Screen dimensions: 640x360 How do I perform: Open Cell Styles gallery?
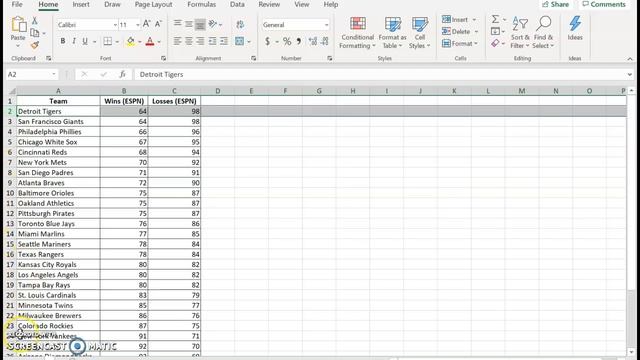tap(420, 33)
